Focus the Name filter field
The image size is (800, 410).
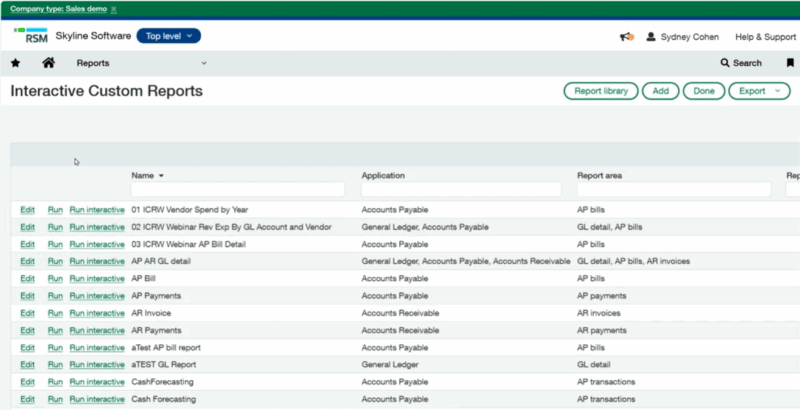[x=238, y=190]
